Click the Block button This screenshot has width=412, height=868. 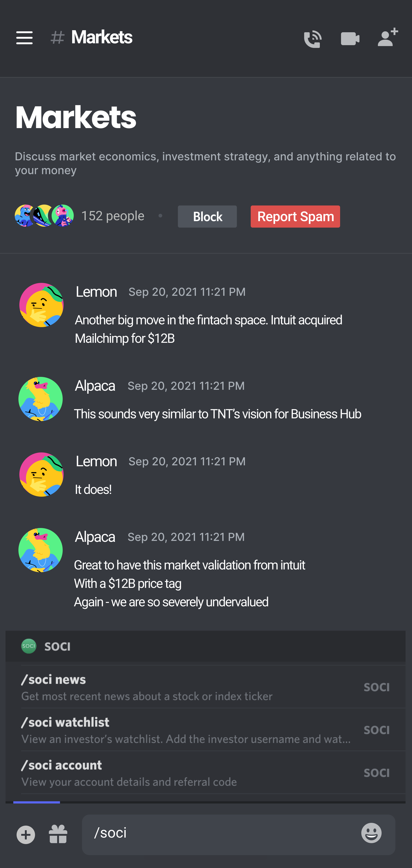tap(207, 216)
